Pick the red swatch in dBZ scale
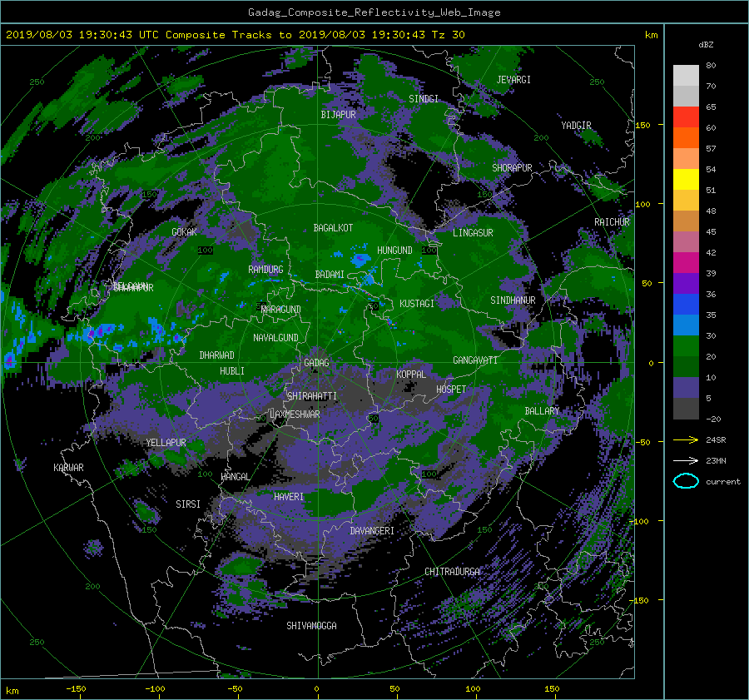This screenshot has width=749, height=700. [x=686, y=117]
